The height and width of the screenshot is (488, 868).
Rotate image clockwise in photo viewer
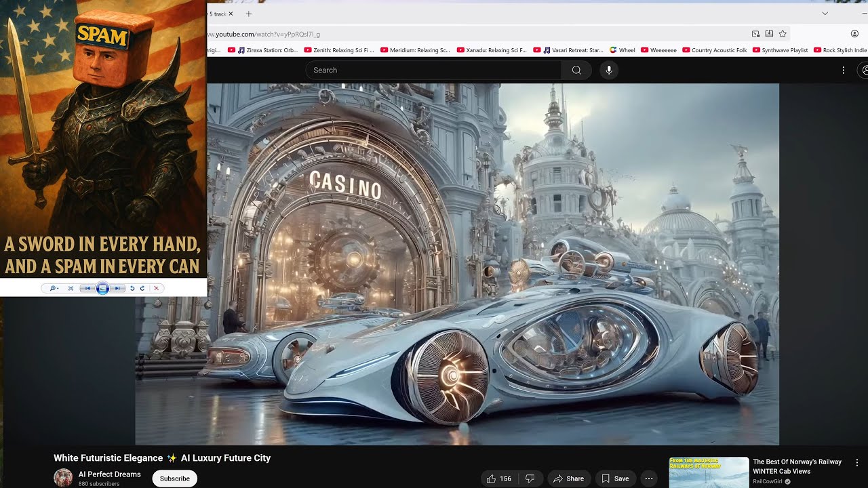pos(142,288)
